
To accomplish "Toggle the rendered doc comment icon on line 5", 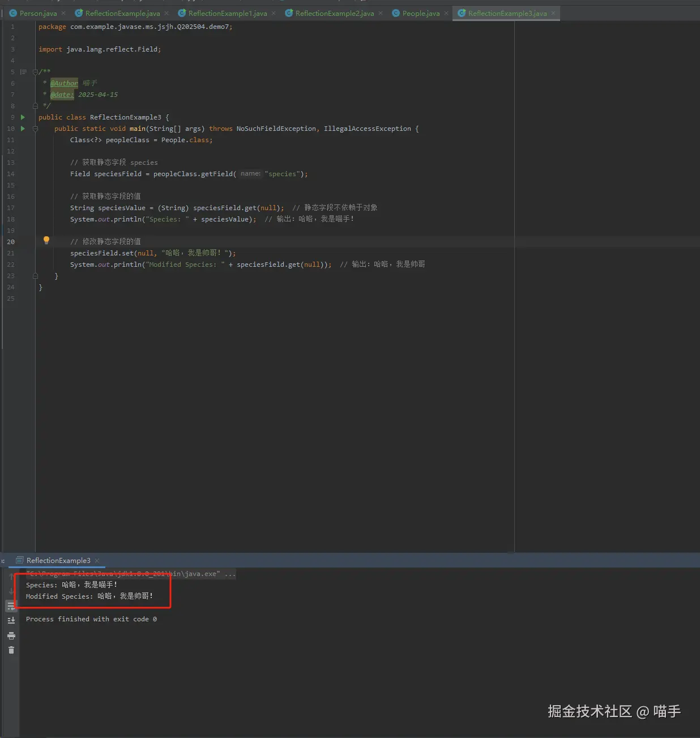I will click(23, 72).
